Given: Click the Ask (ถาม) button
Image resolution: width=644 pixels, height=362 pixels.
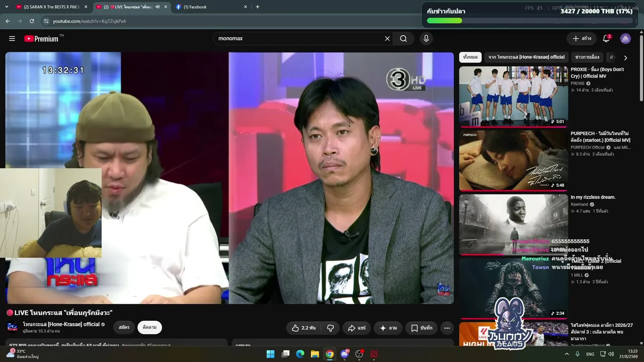Looking at the screenshot, I should [388, 328].
